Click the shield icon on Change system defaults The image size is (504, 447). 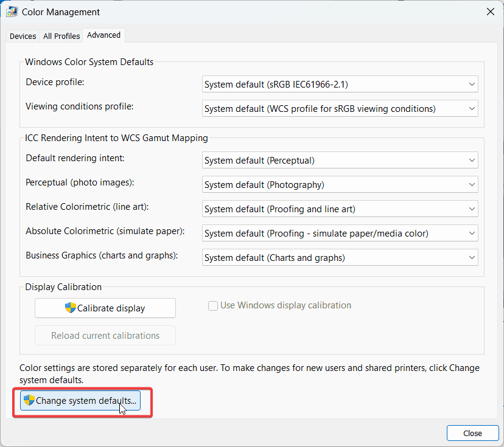[29, 400]
